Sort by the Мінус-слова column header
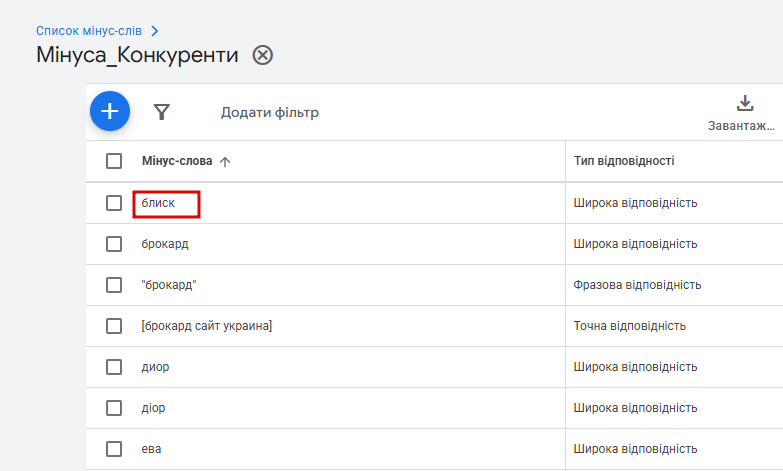The image size is (783, 471). pyautogui.click(x=177, y=161)
